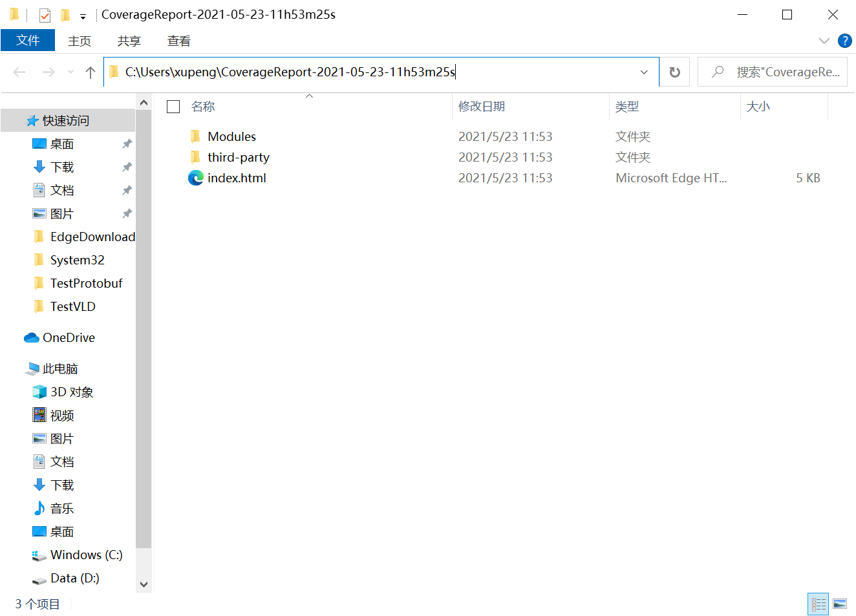Switch to large thumbnail view via bottom-right icon
The image size is (856, 616).
click(840, 604)
